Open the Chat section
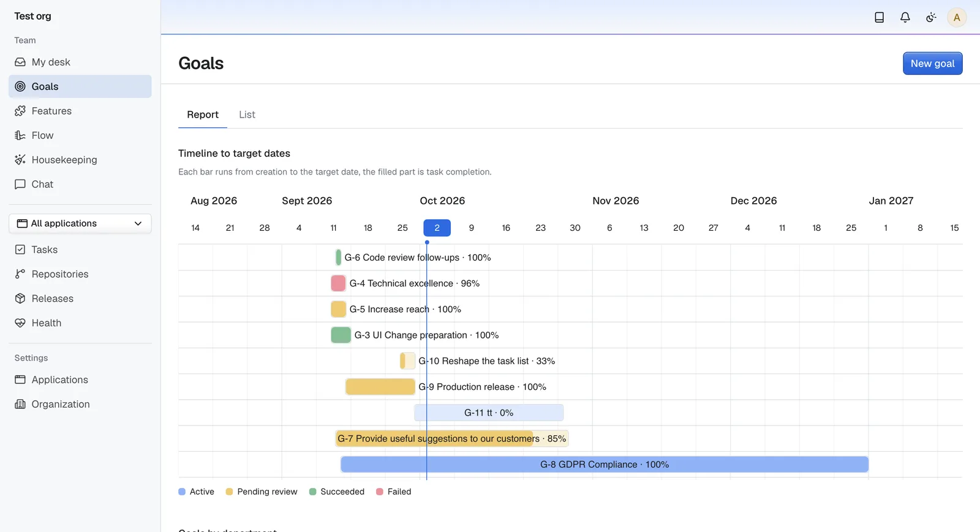This screenshot has width=980, height=532. coord(80,184)
